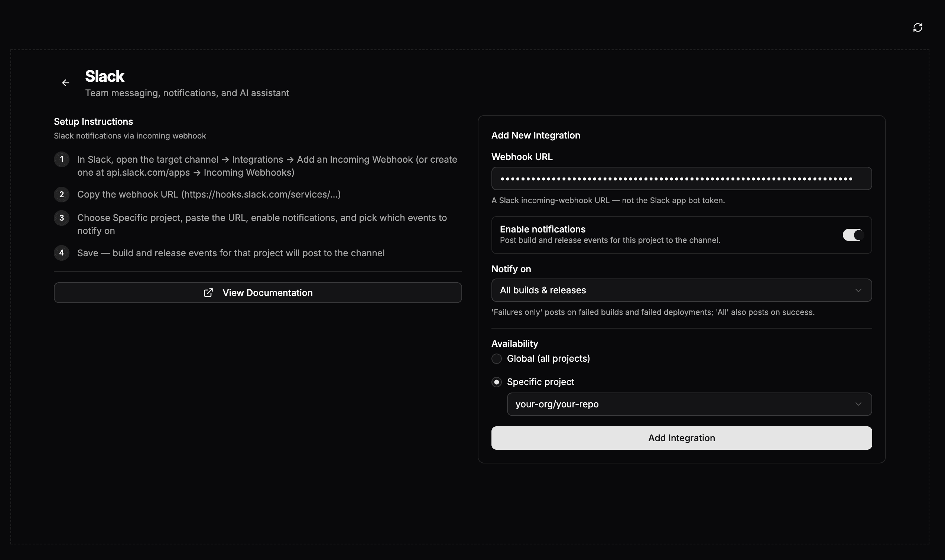Open the your-org/your-repo project dropdown
This screenshot has width=945, height=560.
click(689, 404)
